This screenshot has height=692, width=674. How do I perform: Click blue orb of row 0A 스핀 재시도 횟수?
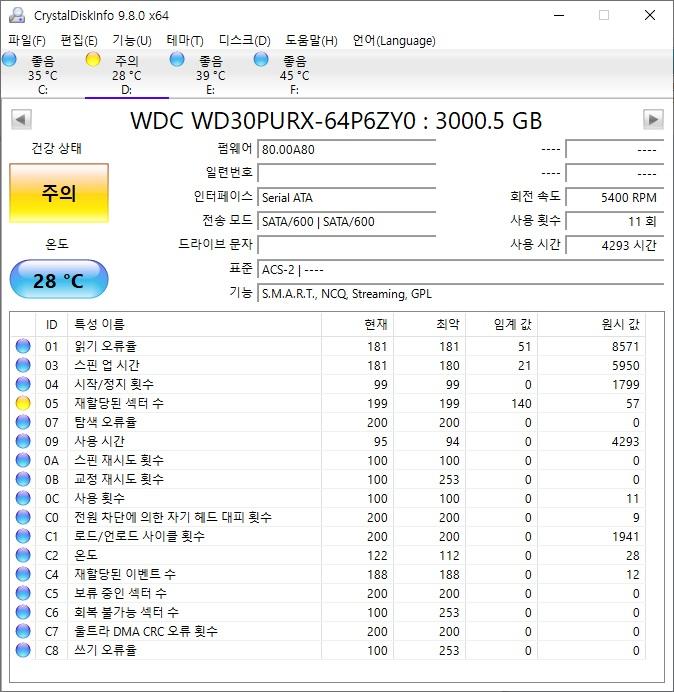pyautogui.click(x=23, y=460)
